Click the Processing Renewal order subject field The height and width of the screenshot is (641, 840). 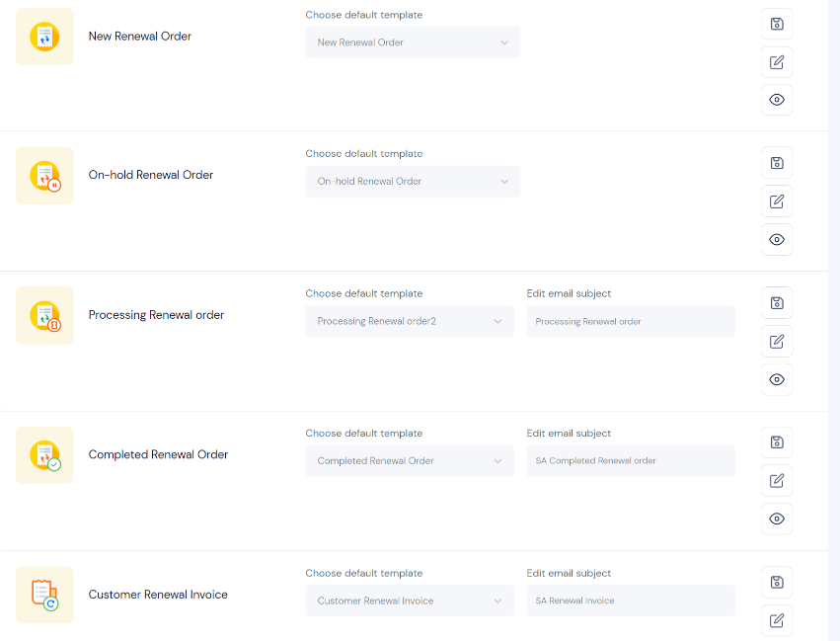click(631, 321)
